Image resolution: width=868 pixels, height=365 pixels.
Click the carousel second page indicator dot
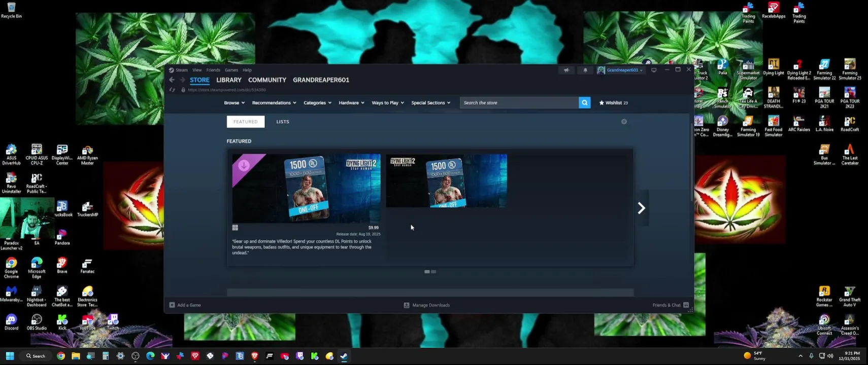[x=433, y=272]
